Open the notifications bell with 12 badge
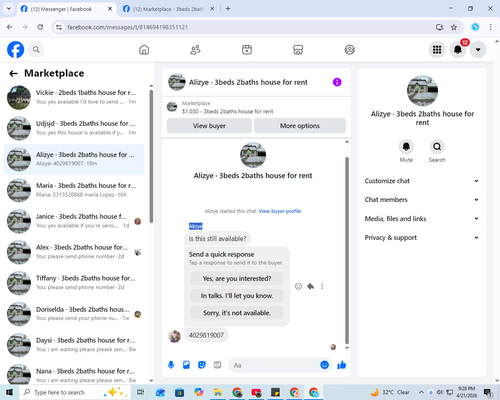 pyautogui.click(x=458, y=50)
